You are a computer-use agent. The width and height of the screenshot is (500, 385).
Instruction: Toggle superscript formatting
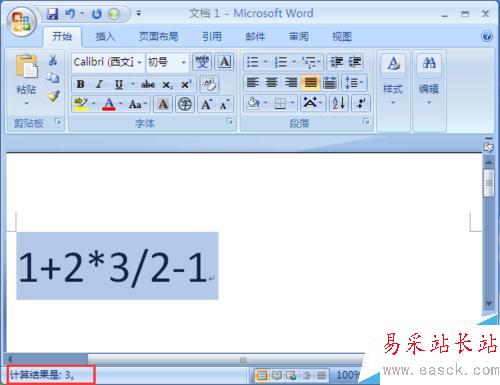(x=186, y=84)
